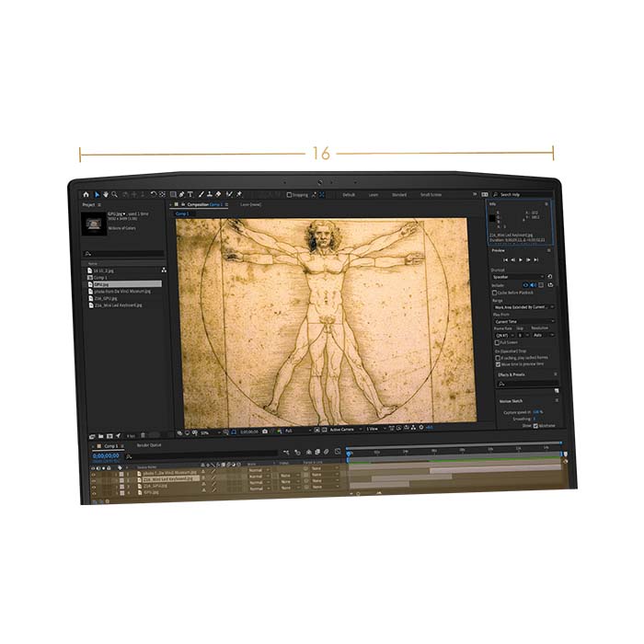Select the Hand tool
This screenshot has height=644, width=644.
click(106, 194)
